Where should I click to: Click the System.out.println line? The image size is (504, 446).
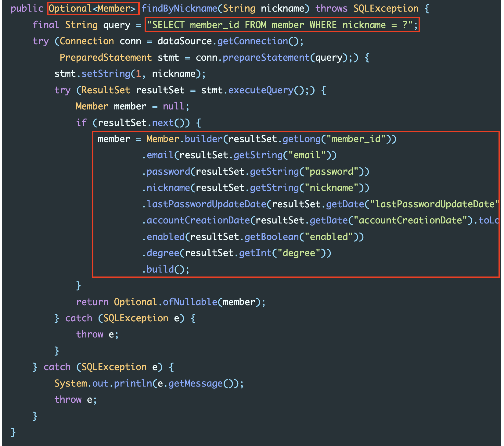(x=149, y=384)
